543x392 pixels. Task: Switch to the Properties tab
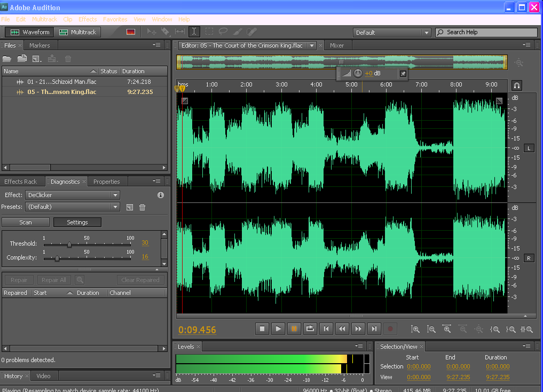106,182
